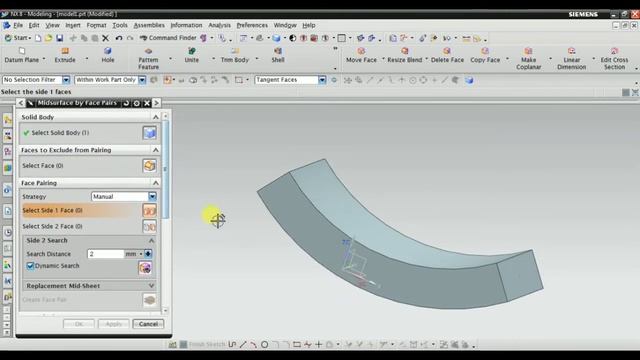Select the Extrude tool
The image size is (640, 360).
click(x=65, y=55)
